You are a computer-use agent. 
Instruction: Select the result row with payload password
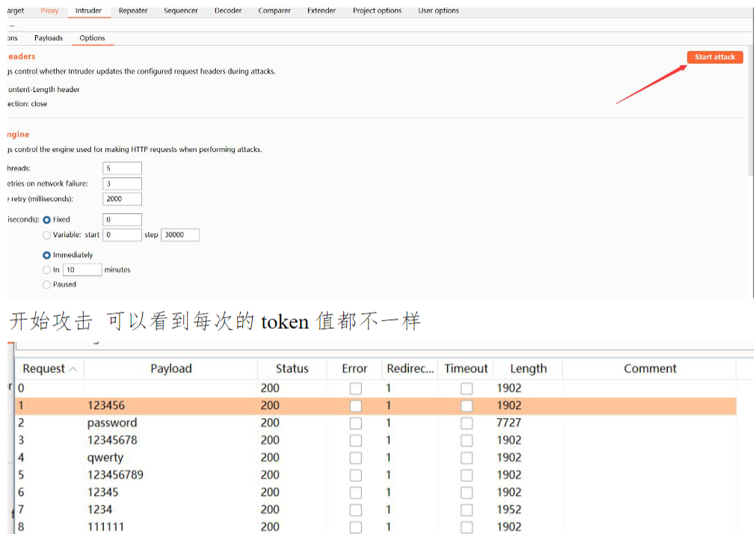[x=112, y=423]
